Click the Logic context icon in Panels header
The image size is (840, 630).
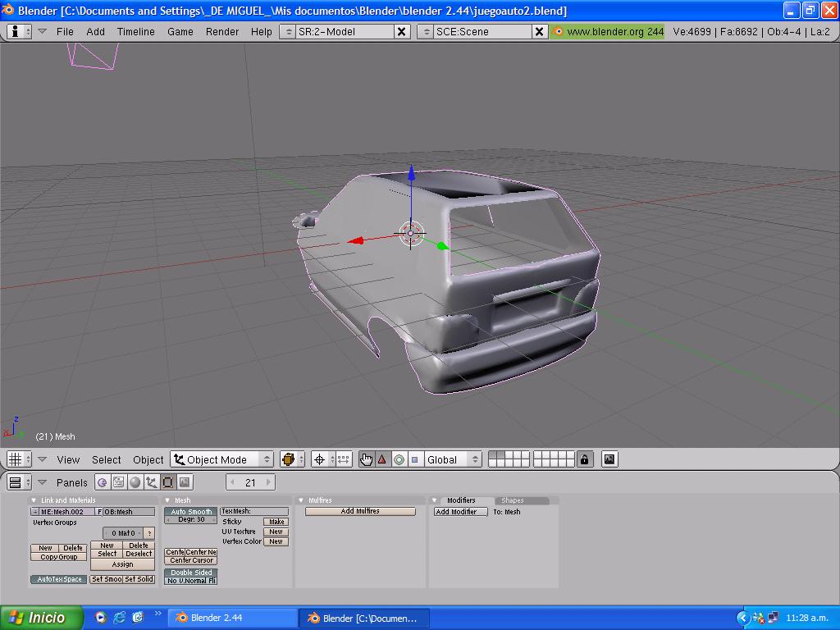[x=103, y=482]
